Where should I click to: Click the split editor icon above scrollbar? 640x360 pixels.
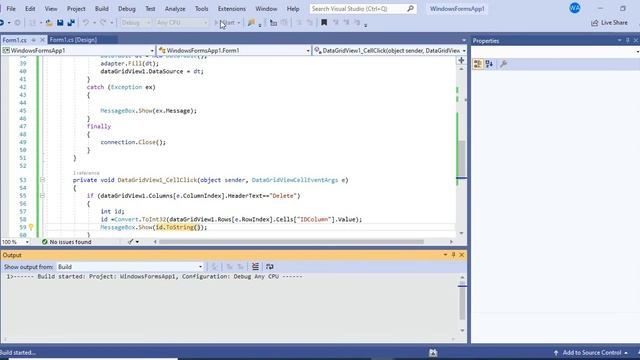click(461, 60)
